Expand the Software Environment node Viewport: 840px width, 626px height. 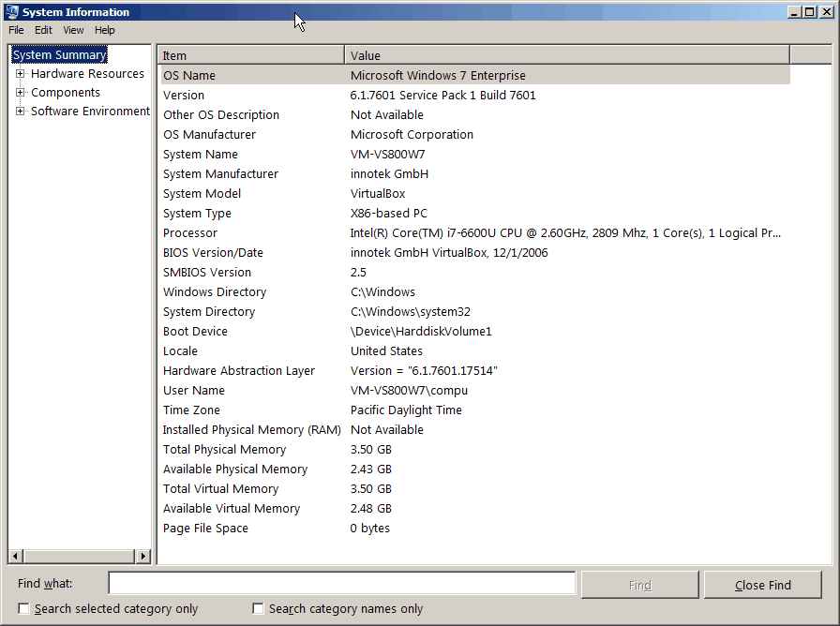(20, 112)
